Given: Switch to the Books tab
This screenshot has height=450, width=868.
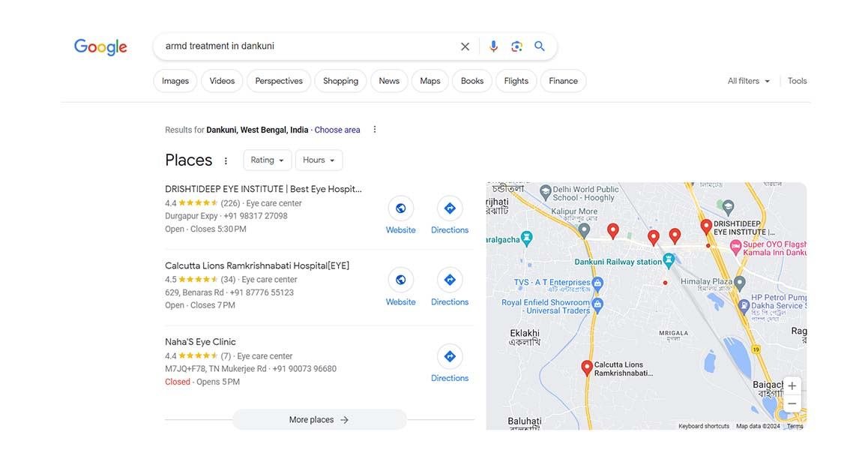Looking at the screenshot, I should (472, 81).
